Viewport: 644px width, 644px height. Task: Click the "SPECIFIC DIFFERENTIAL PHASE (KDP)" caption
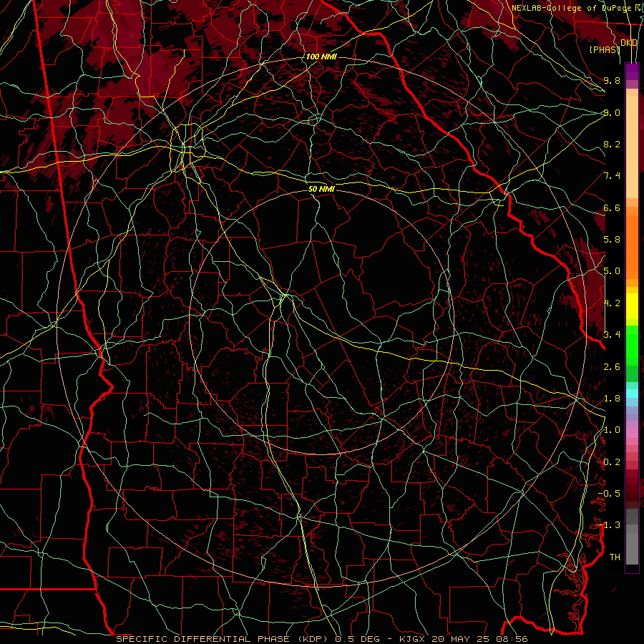point(224,639)
